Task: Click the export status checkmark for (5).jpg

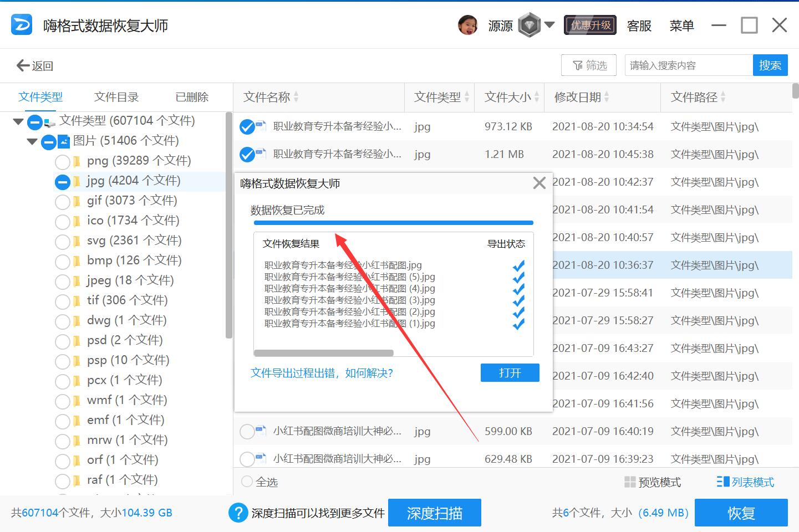Action: point(518,278)
